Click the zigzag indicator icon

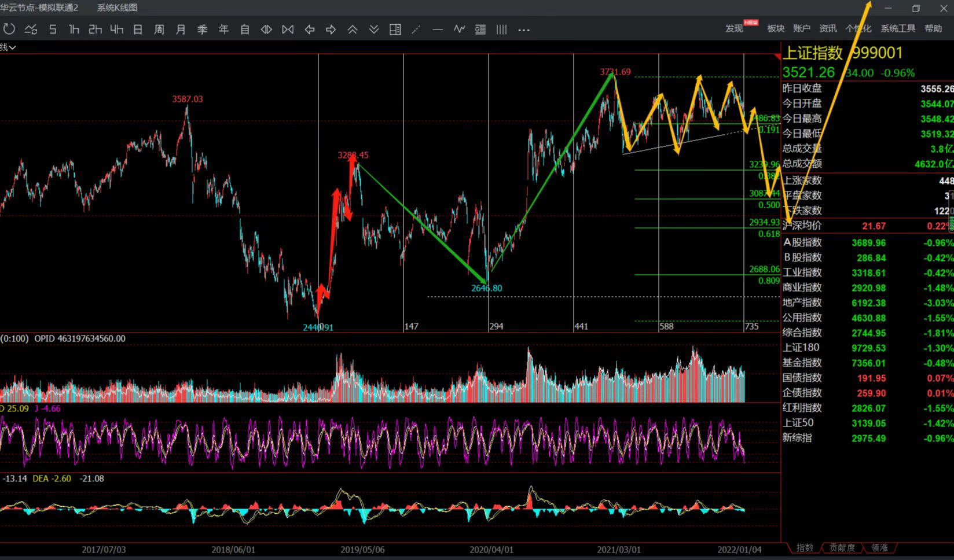pyautogui.click(x=459, y=29)
